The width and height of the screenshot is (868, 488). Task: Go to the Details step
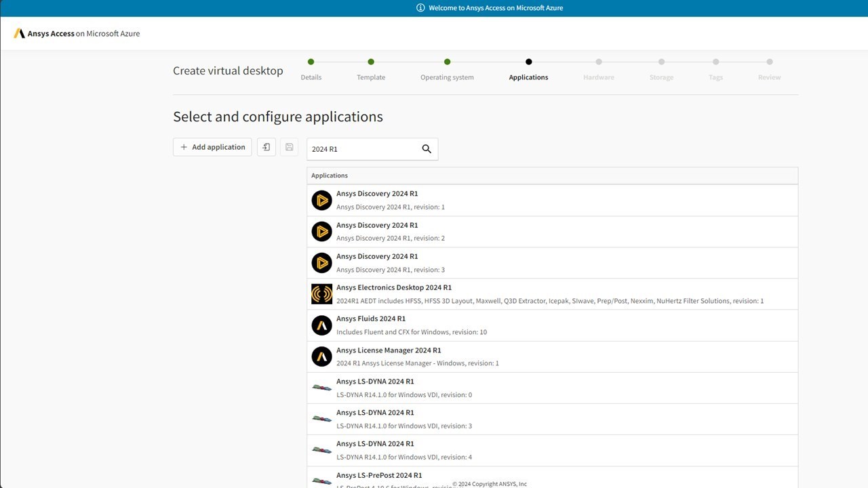click(311, 70)
